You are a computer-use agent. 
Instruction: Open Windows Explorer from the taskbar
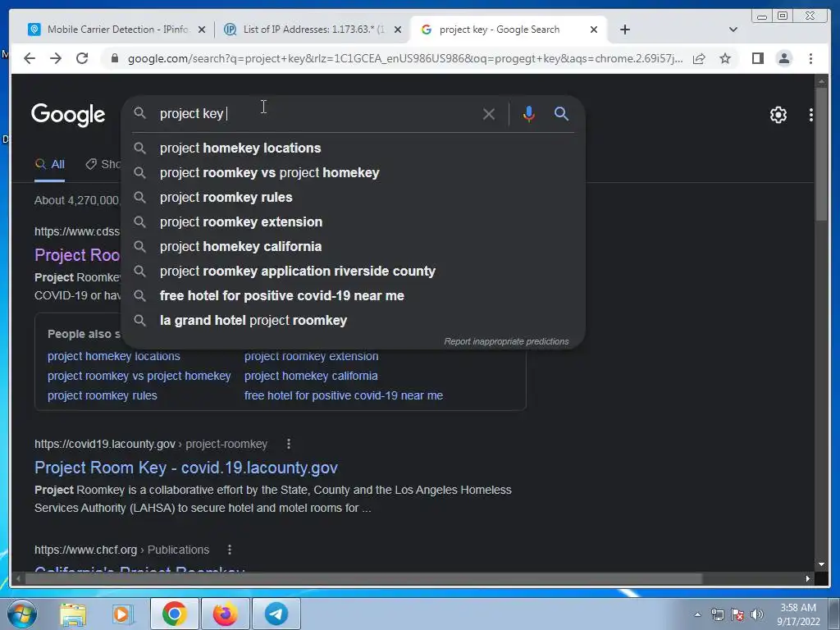[x=73, y=614]
